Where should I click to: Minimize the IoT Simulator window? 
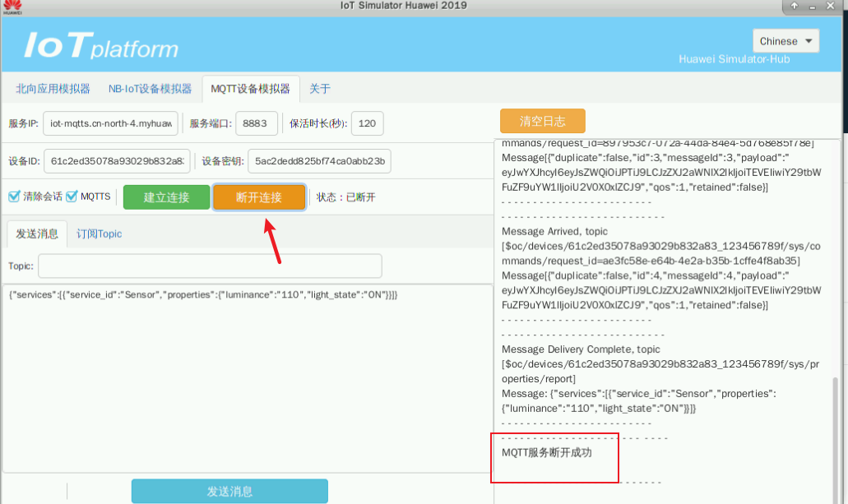pyautogui.click(x=813, y=7)
